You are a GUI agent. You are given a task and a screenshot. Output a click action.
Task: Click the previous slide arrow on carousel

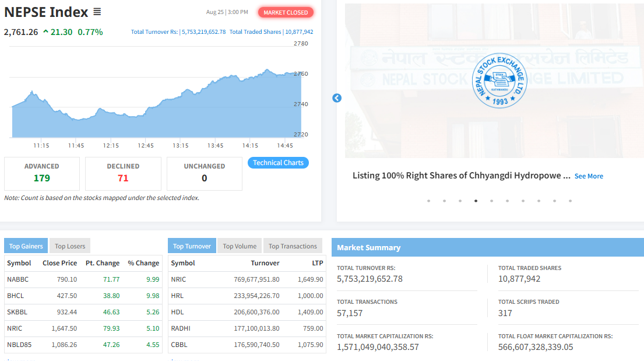(337, 98)
